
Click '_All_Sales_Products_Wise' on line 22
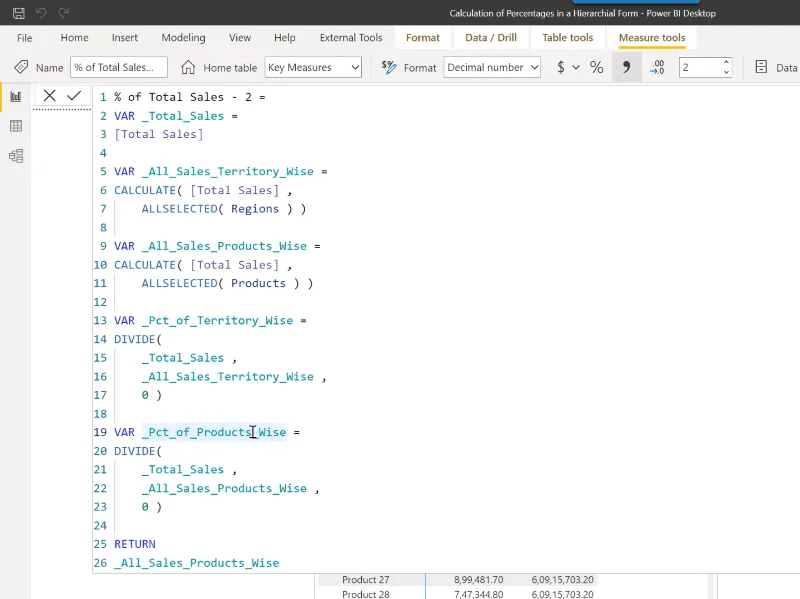pos(224,488)
